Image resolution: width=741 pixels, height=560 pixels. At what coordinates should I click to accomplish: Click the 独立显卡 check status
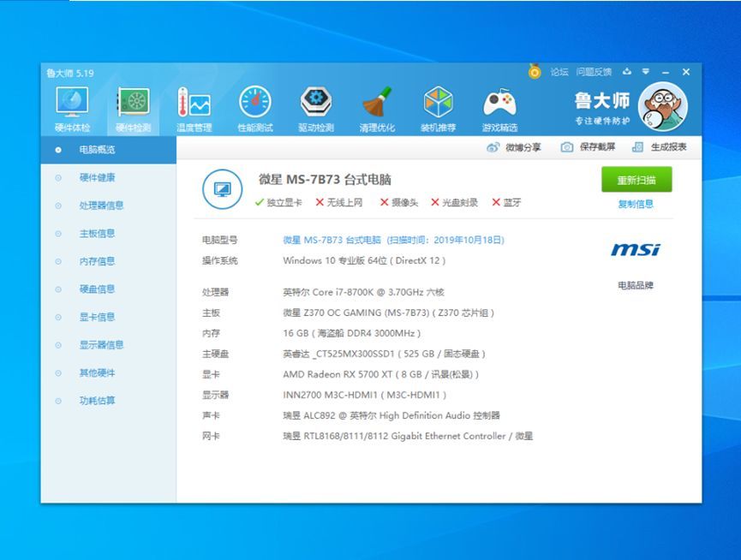[278, 203]
